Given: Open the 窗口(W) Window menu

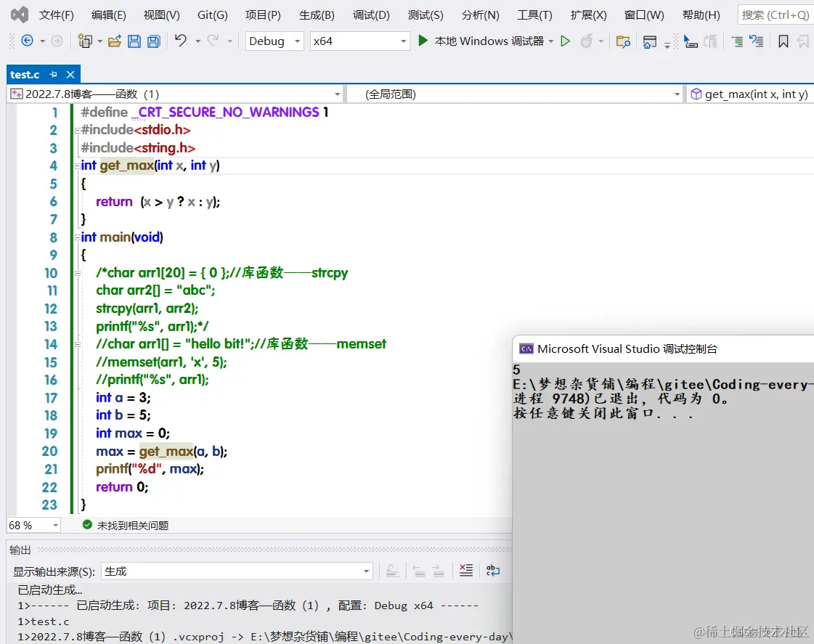Looking at the screenshot, I should [644, 15].
